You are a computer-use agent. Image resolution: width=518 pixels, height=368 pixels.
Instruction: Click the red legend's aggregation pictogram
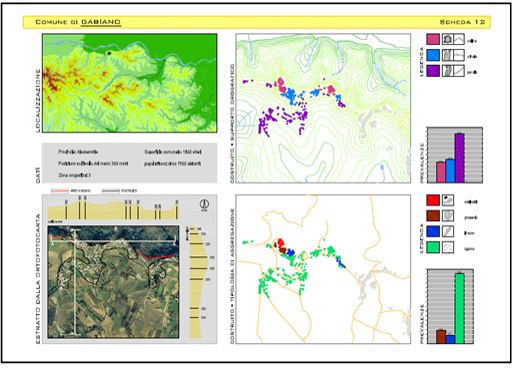448,200
